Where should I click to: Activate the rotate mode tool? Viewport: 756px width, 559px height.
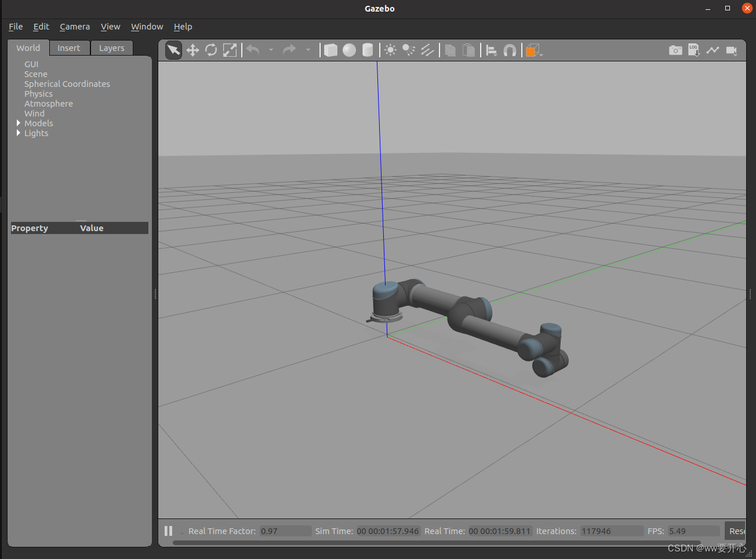(x=211, y=50)
